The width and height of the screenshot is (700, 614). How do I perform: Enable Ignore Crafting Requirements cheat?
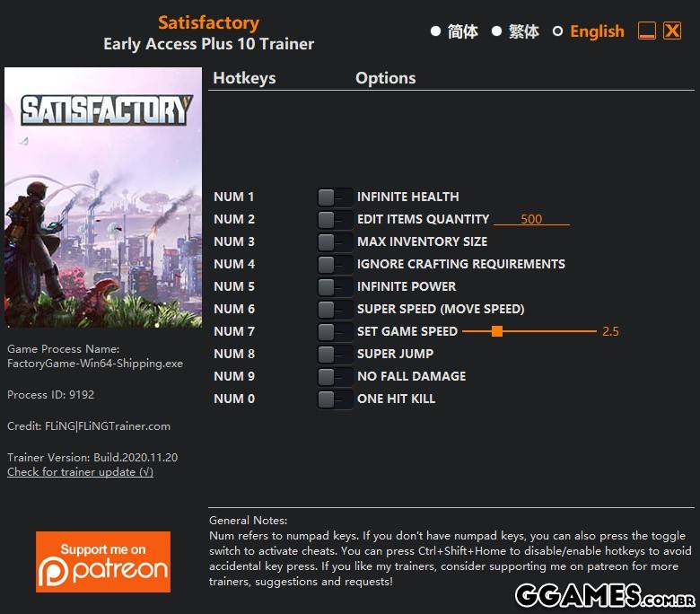click(x=335, y=264)
